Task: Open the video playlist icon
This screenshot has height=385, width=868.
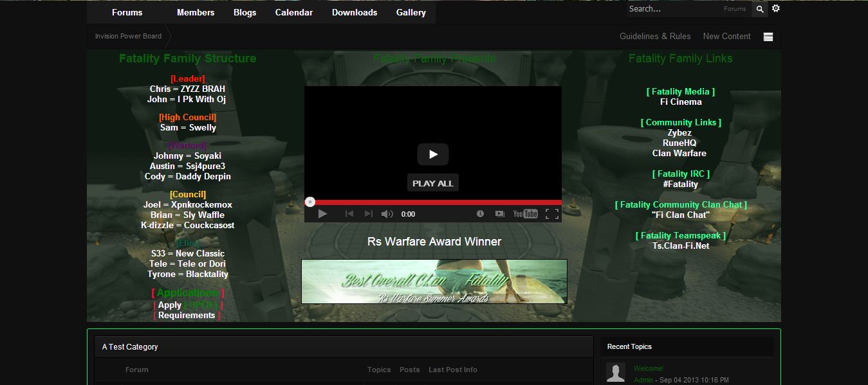Action: click(x=499, y=214)
